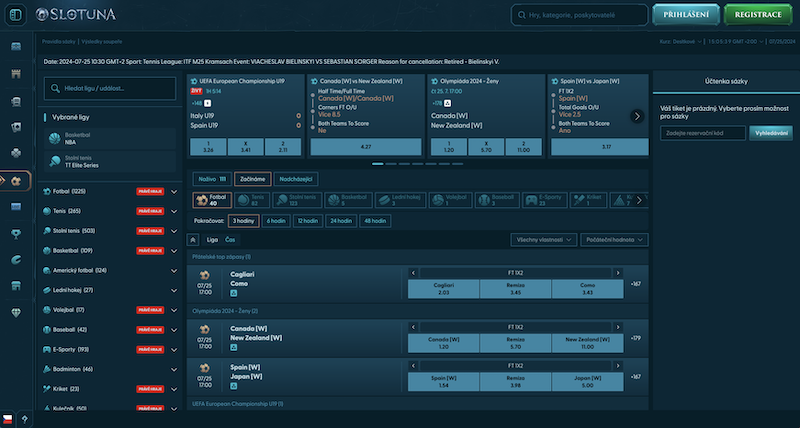
Task: Open the Počáteční hodnota dropdown
Action: click(615, 240)
